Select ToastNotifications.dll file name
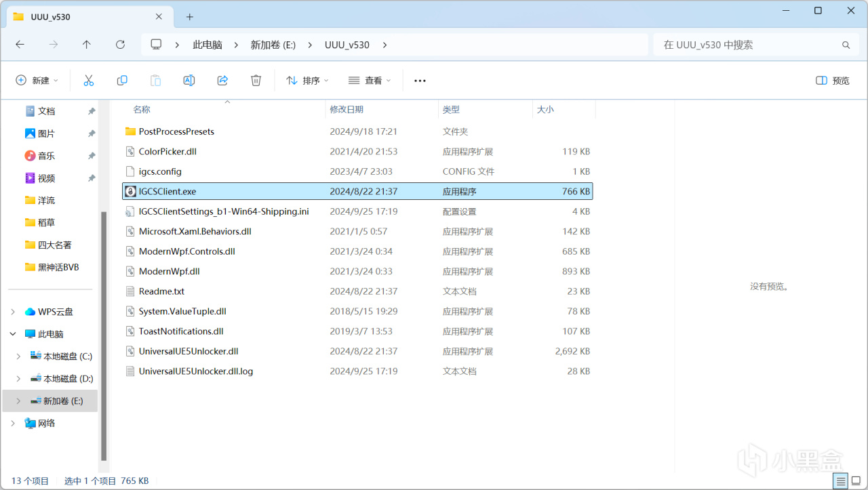Screen dimensions: 868x490 tap(181, 331)
